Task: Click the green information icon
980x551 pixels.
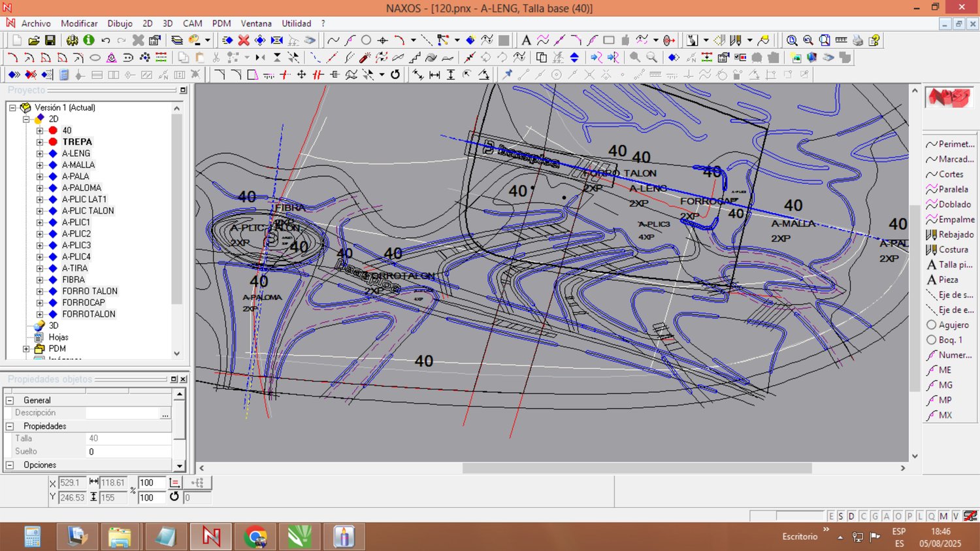Action: pos(89,41)
